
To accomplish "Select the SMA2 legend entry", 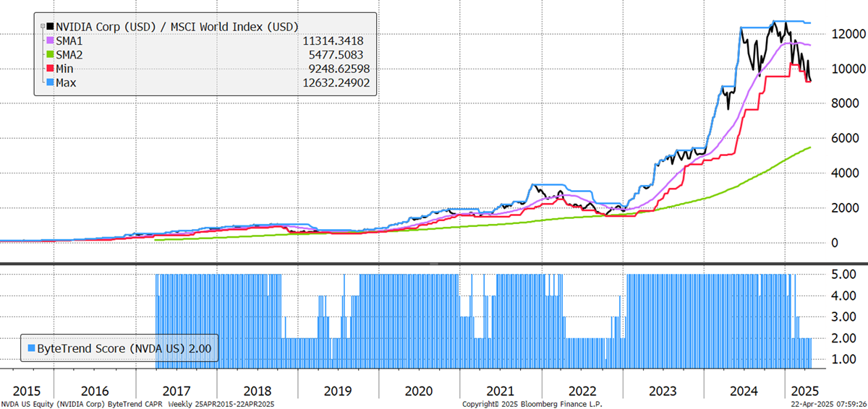I will [71, 54].
